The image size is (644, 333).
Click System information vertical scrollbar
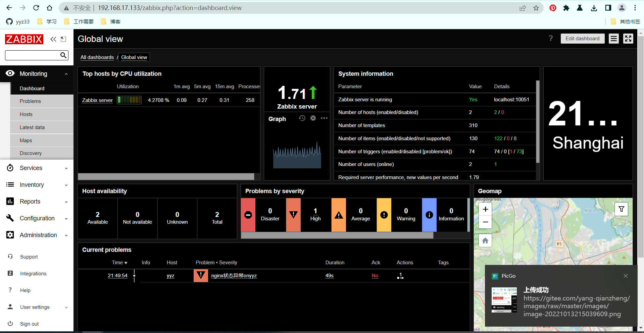[538, 121]
